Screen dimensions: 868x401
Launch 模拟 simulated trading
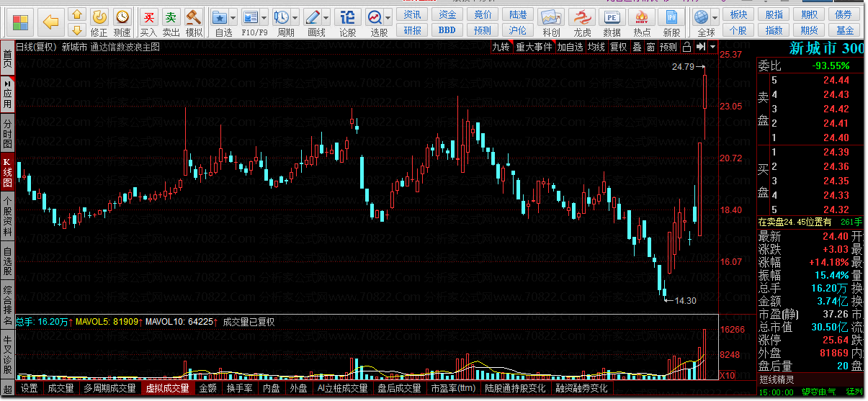pyautogui.click(x=194, y=22)
